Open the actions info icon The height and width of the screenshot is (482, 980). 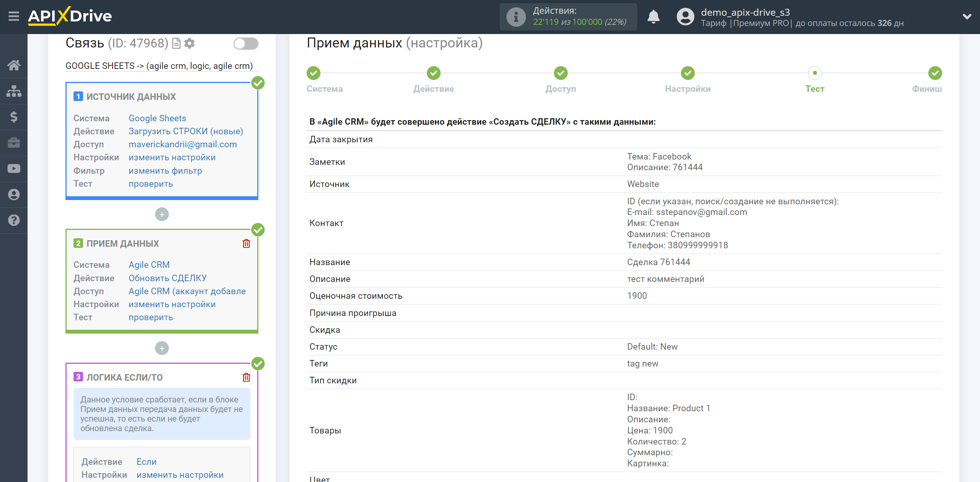(516, 17)
